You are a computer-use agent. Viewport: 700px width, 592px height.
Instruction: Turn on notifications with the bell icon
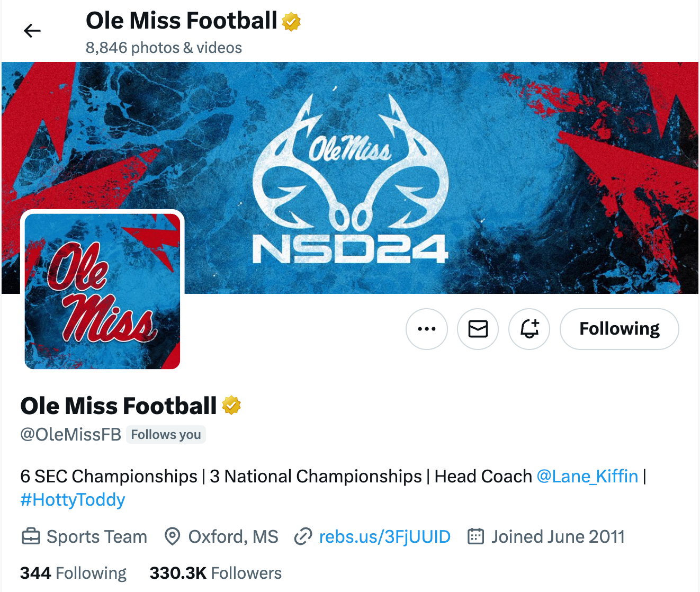(x=530, y=329)
